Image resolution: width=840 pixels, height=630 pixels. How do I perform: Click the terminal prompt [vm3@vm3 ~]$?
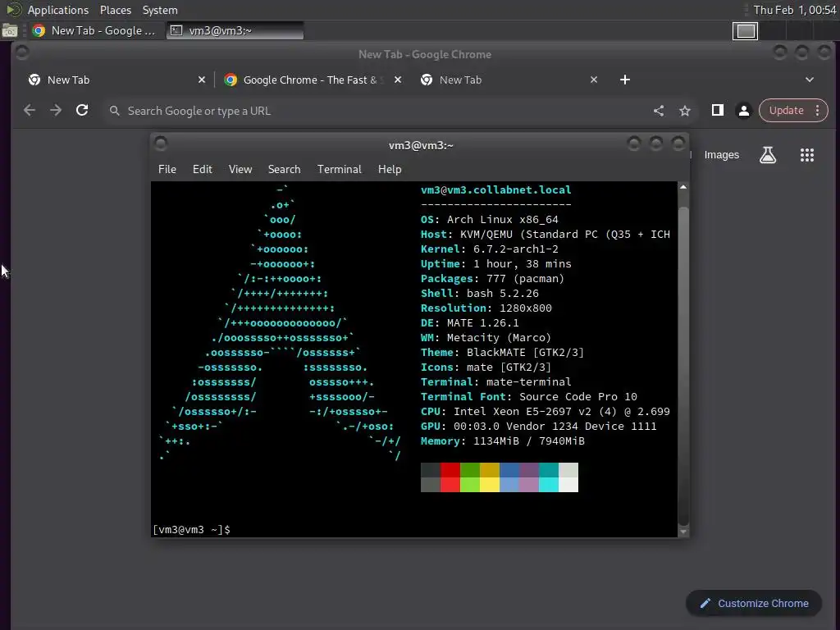[192, 530]
